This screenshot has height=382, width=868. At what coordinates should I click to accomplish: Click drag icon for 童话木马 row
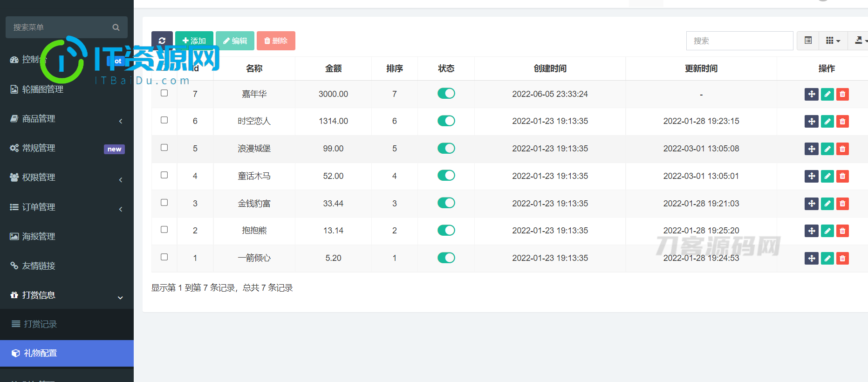tap(811, 176)
